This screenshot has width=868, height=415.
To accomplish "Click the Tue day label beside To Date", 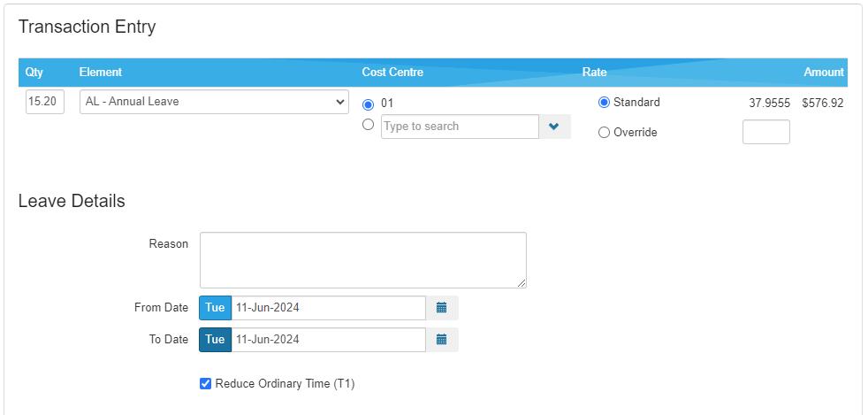I will (216, 340).
